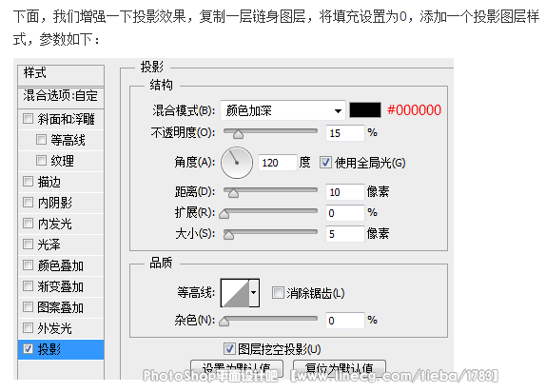Open the 混合模式 颜色加深 dropdown
The height and width of the screenshot is (392, 546).
pos(283,110)
